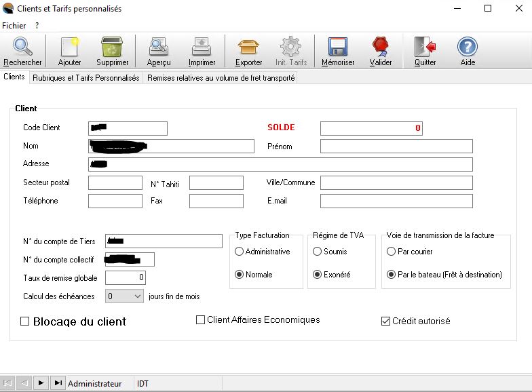Click the next record navigation arrow
This screenshot has height=392, width=532.
tap(41, 383)
